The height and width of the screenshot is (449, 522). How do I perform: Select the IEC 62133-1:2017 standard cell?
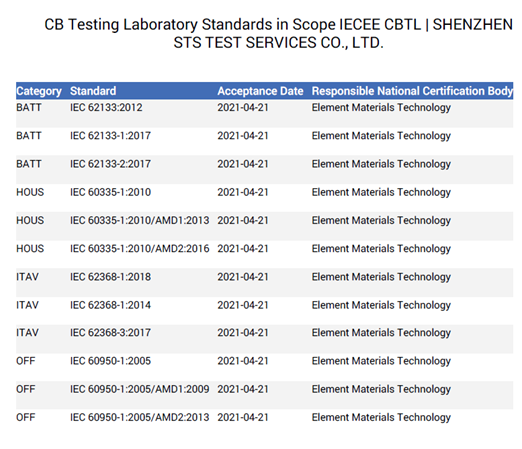(x=110, y=136)
